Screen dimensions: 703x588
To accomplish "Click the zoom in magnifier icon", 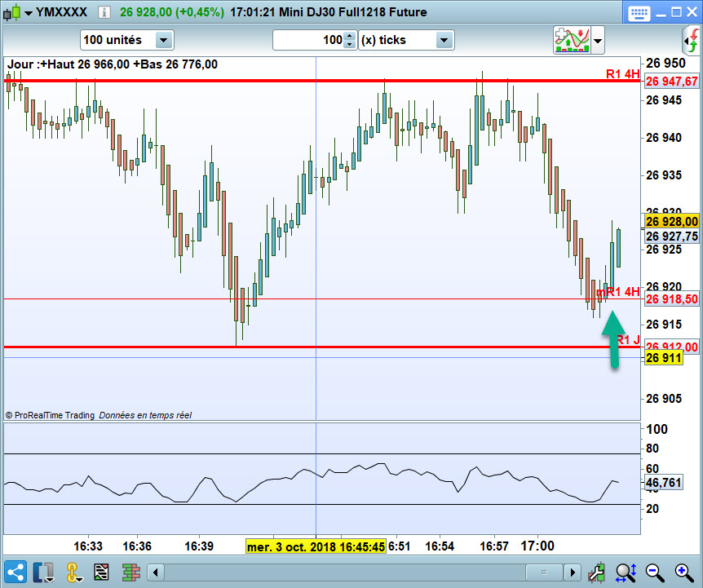I will click(x=684, y=573).
